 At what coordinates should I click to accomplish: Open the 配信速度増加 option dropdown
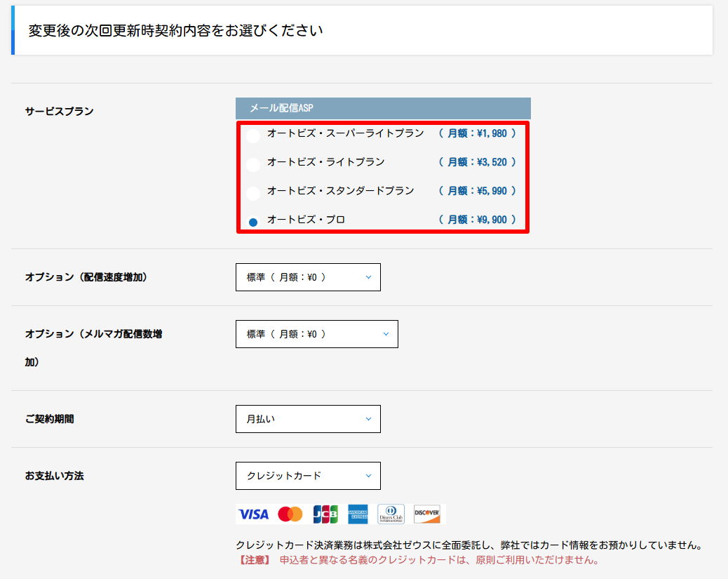tap(308, 277)
